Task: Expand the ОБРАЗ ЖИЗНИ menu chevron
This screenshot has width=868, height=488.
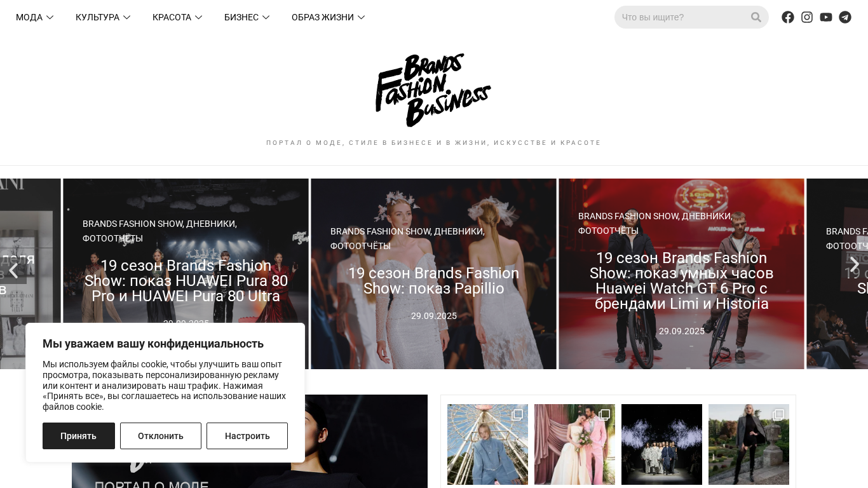Action: coord(362,17)
